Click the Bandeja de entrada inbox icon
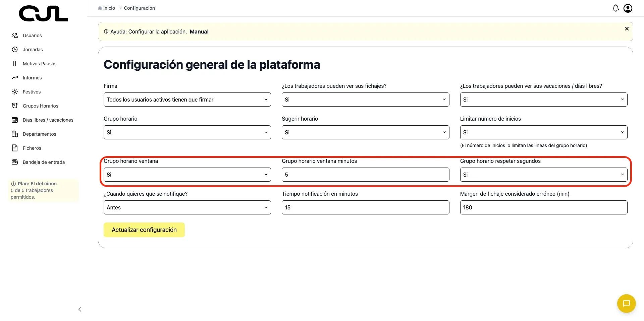The height and width of the screenshot is (321, 644). coord(15,162)
